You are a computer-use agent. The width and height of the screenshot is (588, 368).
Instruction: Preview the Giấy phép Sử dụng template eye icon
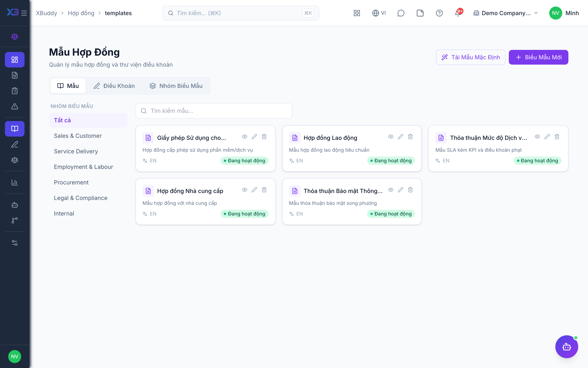pyautogui.click(x=244, y=137)
